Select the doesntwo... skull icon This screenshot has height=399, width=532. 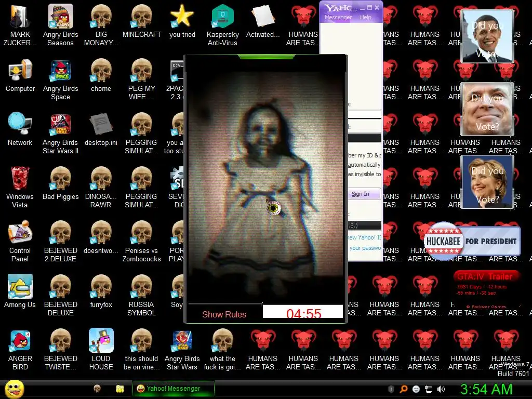101,237
